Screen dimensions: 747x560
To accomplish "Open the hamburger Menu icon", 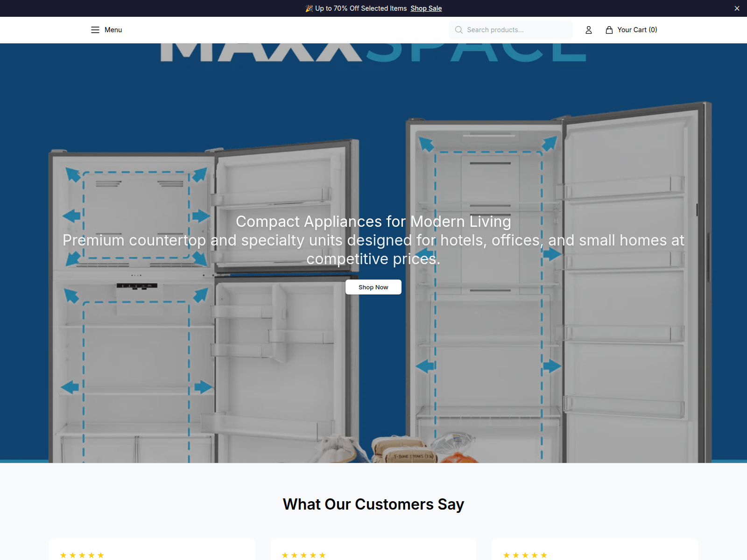I will [x=95, y=30].
